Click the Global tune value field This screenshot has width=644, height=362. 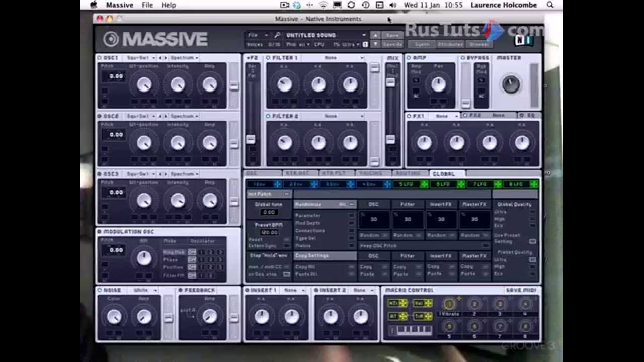(269, 212)
